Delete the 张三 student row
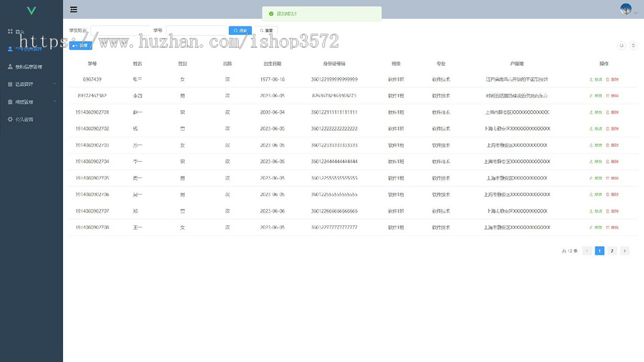This screenshot has height=362, width=644. (x=613, y=79)
